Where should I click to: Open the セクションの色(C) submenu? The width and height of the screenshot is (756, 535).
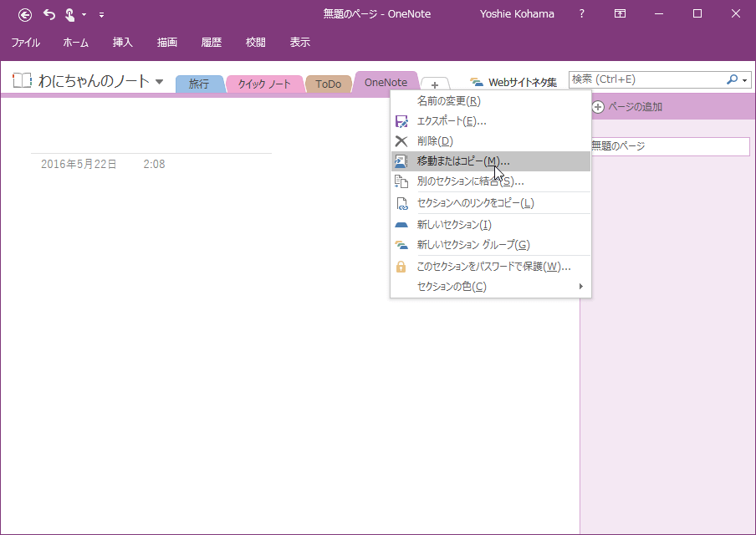tap(491, 286)
